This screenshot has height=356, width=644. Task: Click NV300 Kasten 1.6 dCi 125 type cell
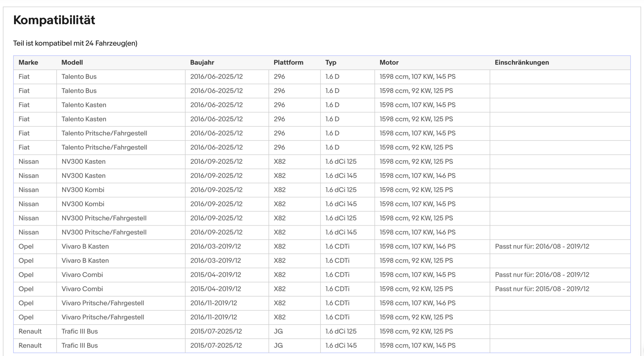click(x=347, y=162)
